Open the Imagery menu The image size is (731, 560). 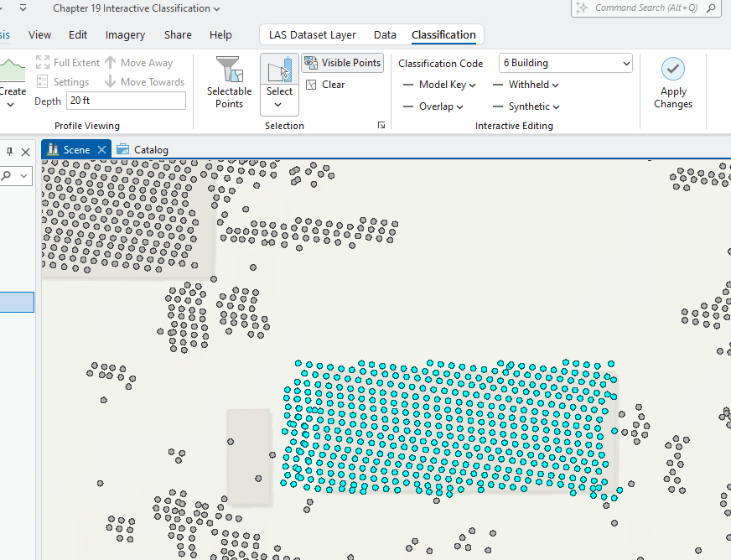[x=125, y=35]
